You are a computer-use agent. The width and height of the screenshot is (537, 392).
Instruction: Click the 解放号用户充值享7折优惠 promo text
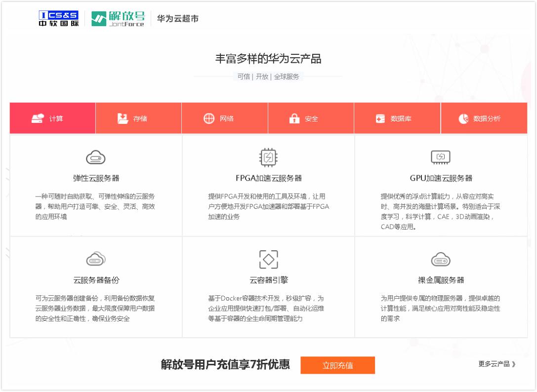pos(225,365)
